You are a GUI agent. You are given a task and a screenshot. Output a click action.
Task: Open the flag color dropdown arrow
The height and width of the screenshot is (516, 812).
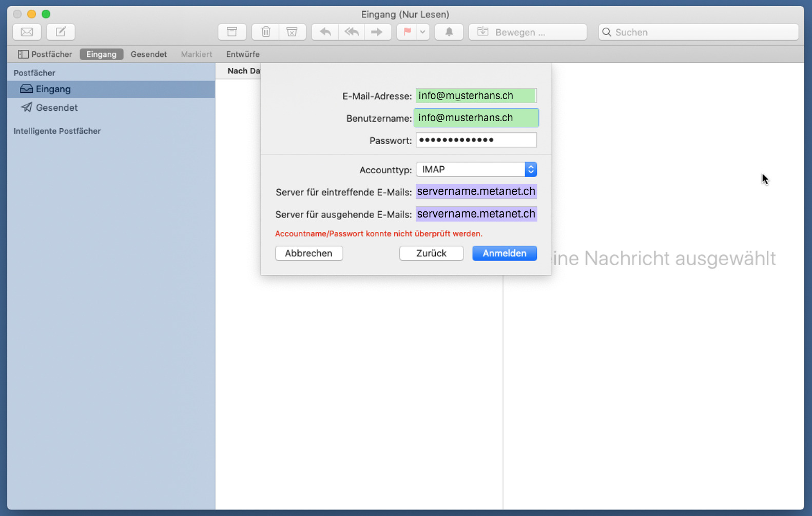422,32
